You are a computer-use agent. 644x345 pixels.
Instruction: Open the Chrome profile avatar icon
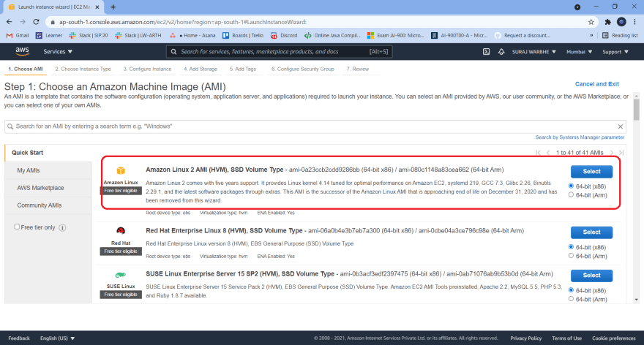621,22
